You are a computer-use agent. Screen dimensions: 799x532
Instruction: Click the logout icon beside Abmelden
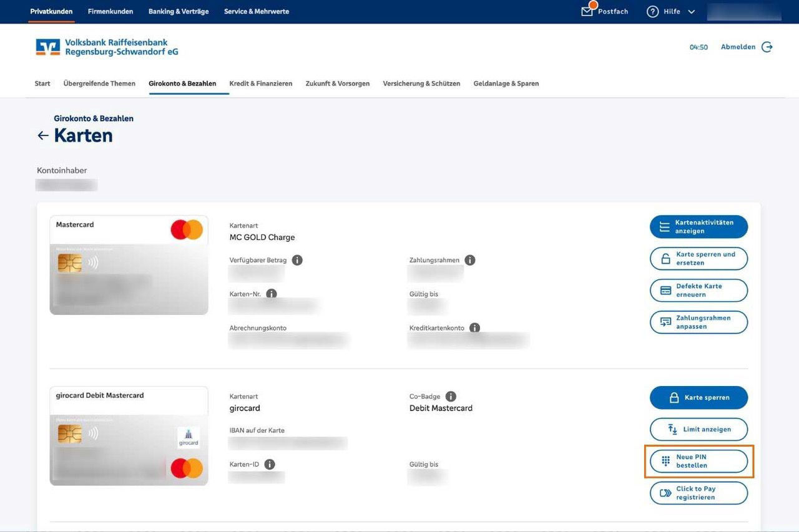[x=767, y=46]
